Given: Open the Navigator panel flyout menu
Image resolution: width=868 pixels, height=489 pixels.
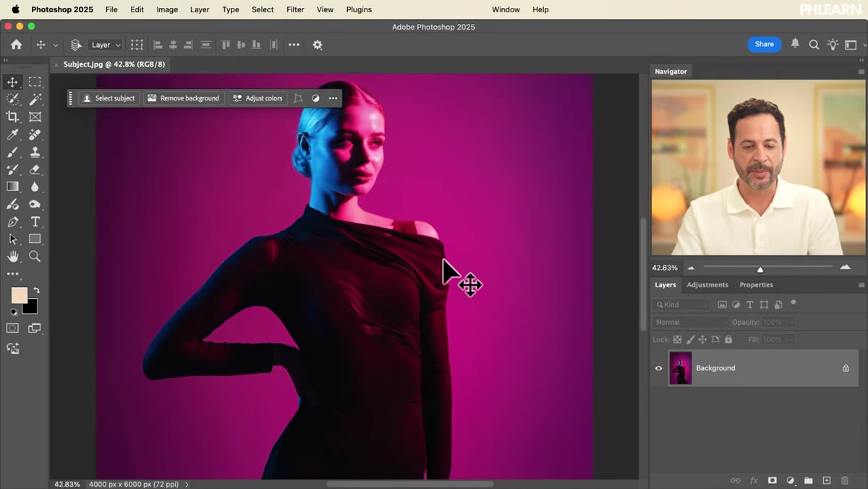Looking at the screenshot, I should (861, 72).
